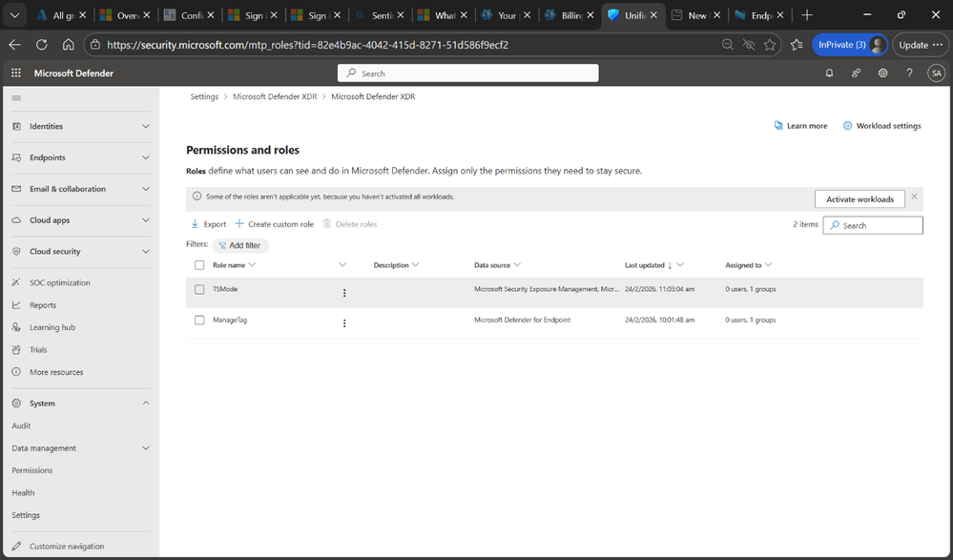Open the app launcher waffle icon
Viewport: 953px width, 560px height.
pos(15,73)
